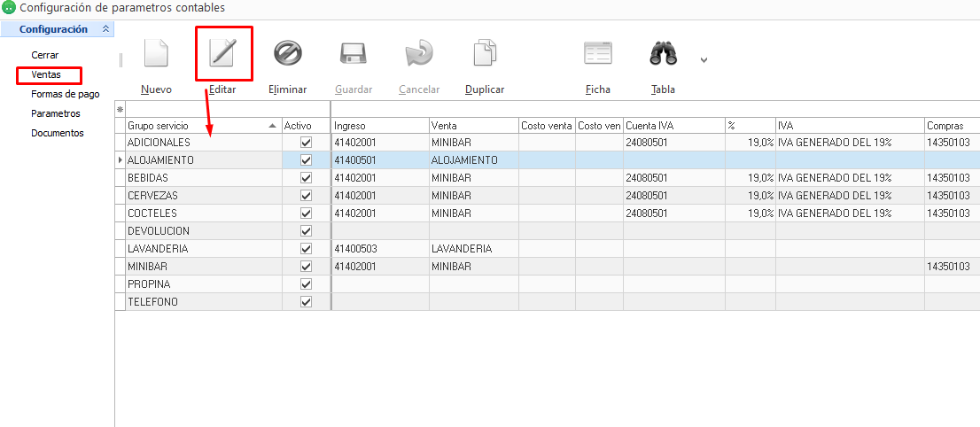Screen dimensions: 980x427
Task: Open Formas de pago in the sidebar
Action: click(x=65, y=94)
